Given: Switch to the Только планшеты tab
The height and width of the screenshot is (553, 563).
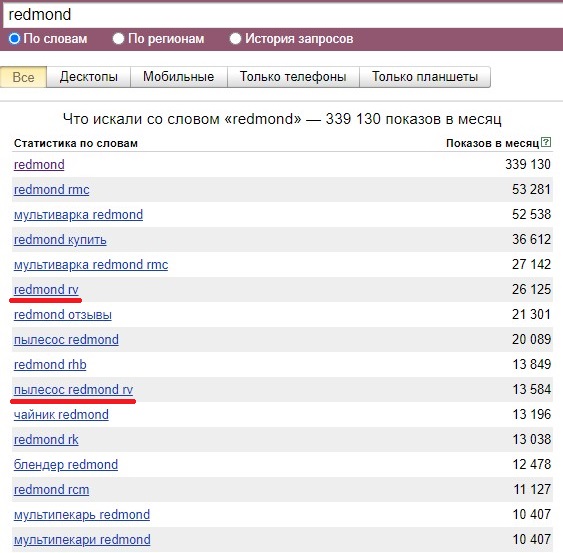Looking at the screenshot, I should (x=425, y=77).
